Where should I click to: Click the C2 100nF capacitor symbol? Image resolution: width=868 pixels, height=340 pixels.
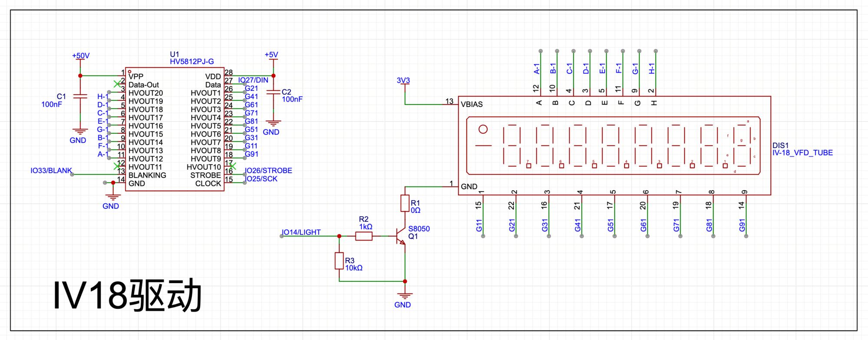[273, 92]
